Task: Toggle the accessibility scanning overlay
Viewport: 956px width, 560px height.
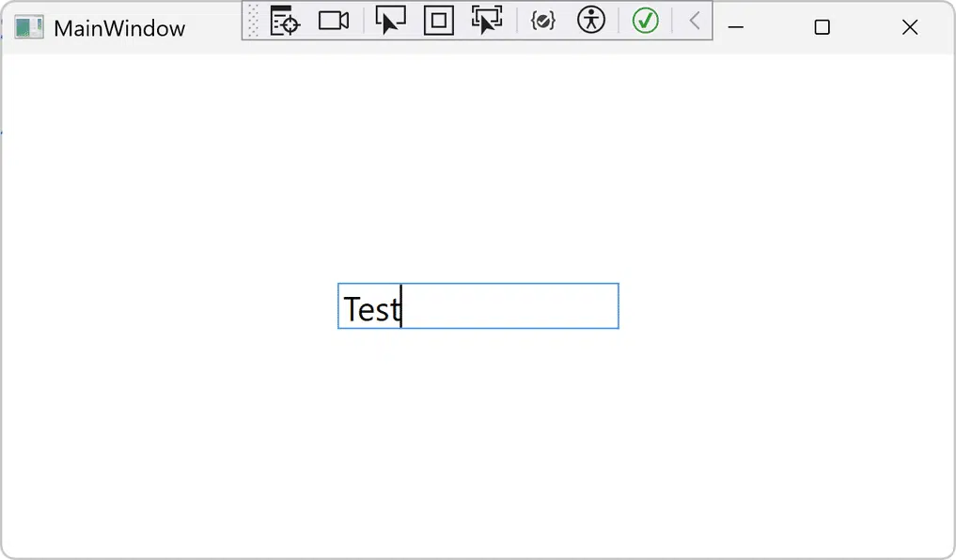Action: pos(591,20)
